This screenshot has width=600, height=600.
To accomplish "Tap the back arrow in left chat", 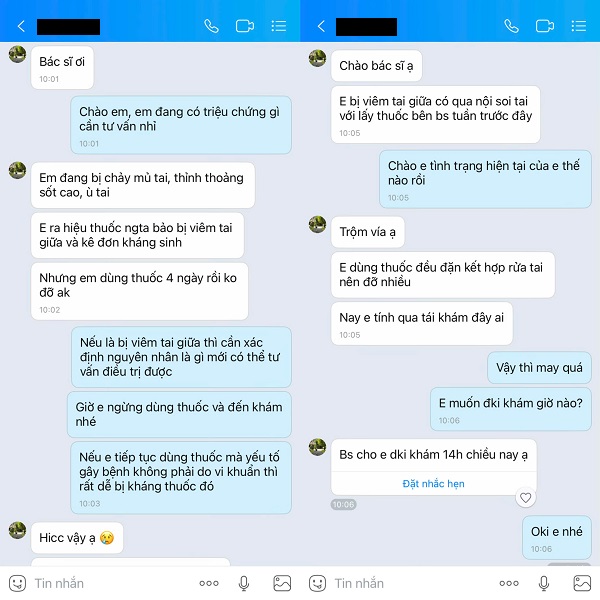I will point(21,26).
